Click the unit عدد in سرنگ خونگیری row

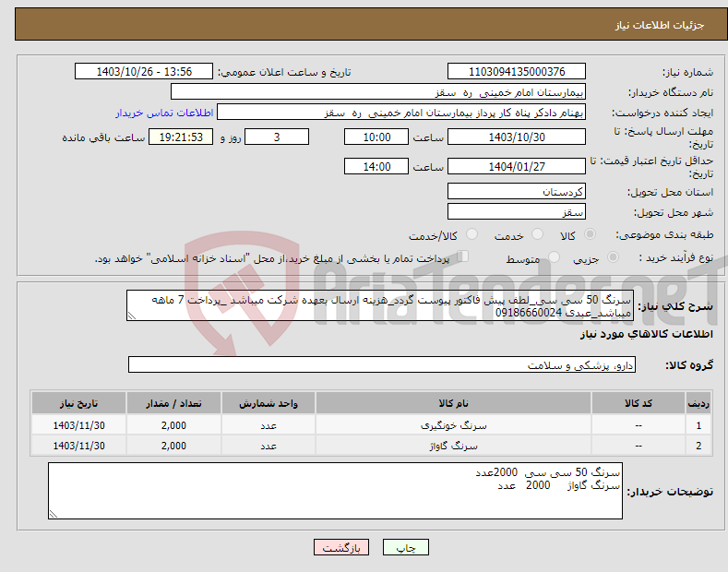point(269,425)
